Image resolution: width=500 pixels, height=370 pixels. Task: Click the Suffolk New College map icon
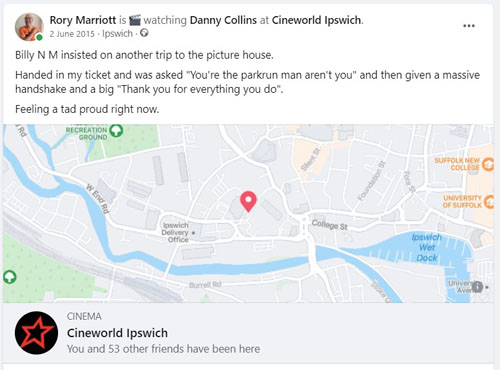tap(489, 164)
